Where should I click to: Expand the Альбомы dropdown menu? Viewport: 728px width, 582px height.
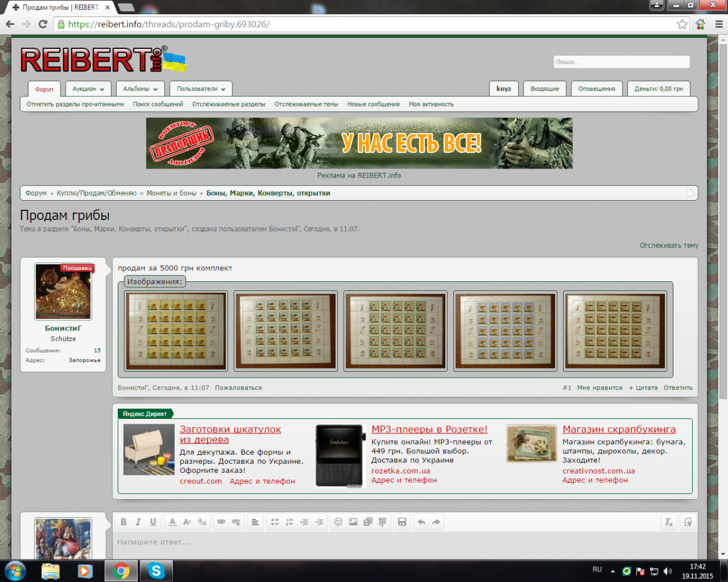140,89
